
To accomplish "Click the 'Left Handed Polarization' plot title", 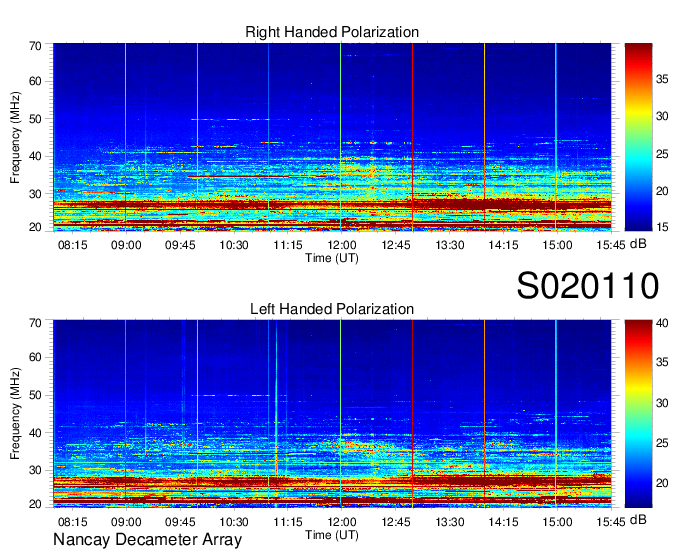I will 332,309.
